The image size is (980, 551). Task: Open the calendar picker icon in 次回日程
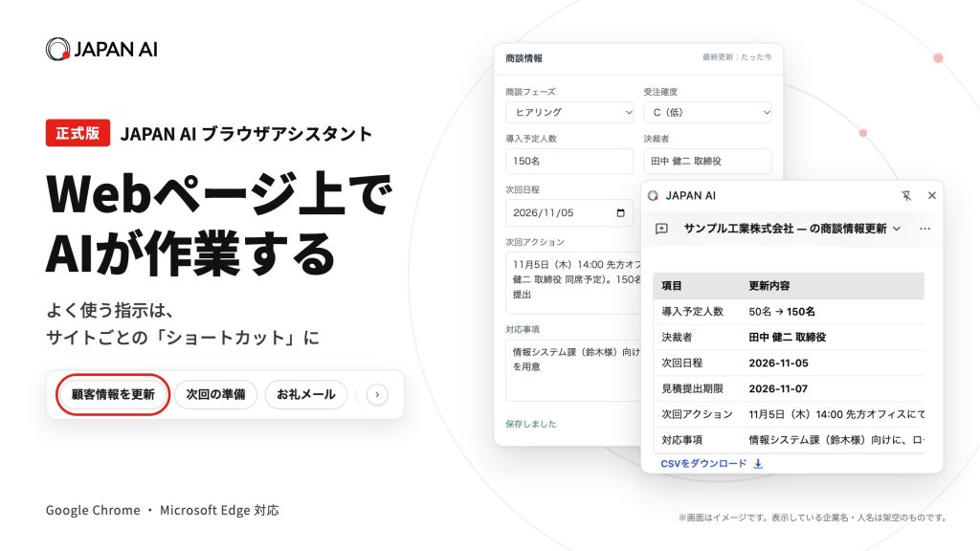pos(620,213)
